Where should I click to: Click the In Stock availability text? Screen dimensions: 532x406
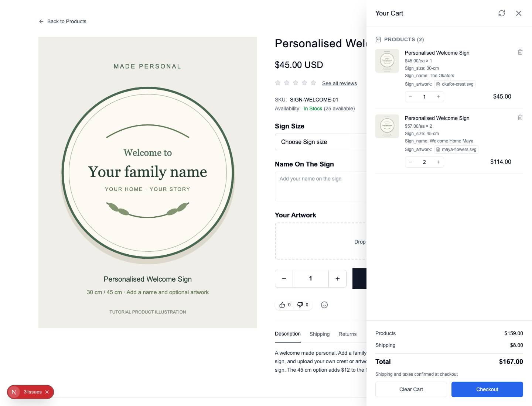point(313,109)
